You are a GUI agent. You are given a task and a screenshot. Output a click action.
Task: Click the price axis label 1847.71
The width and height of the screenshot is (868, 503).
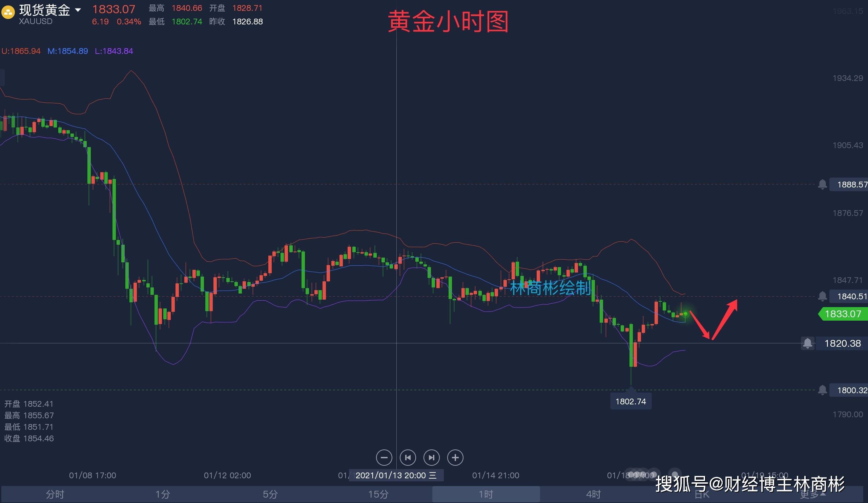coord(848,280)
